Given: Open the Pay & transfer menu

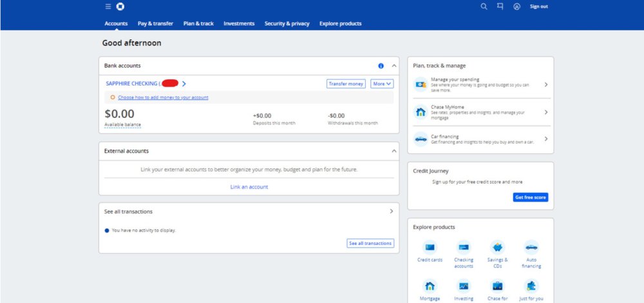Looking at the screenshot, I should (x=155, y=23).
